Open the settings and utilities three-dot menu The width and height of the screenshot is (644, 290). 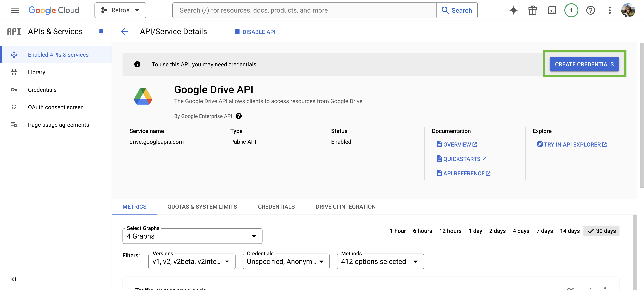click(610, 10)
